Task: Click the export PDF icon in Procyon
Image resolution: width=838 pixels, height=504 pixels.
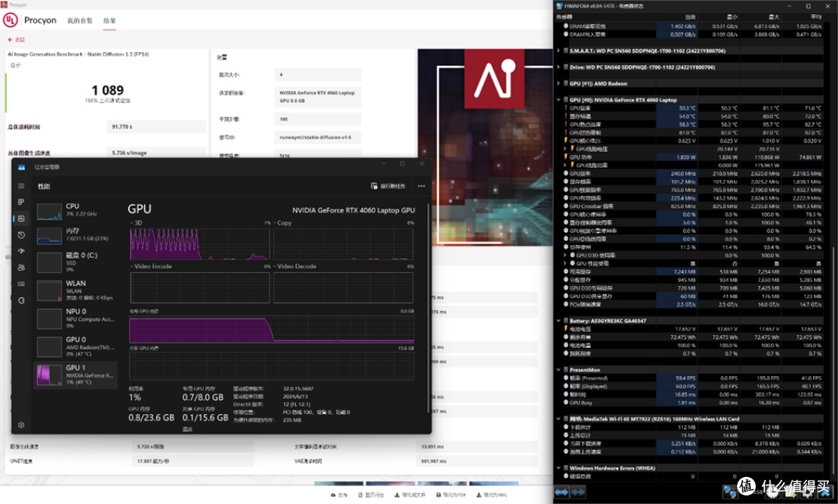Action: pos(438,495)
